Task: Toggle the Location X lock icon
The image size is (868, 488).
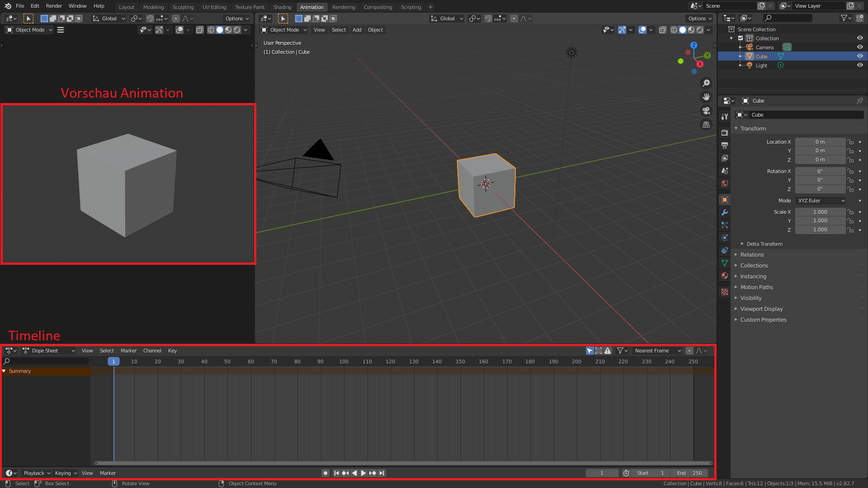Action: 850,142
